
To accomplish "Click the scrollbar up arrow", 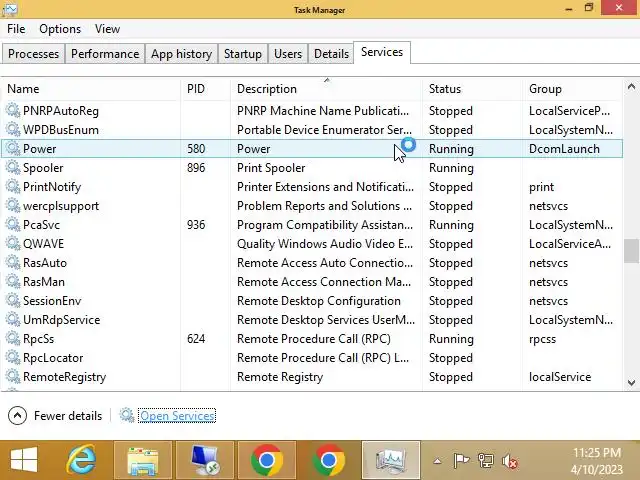I will click(631, 87).
